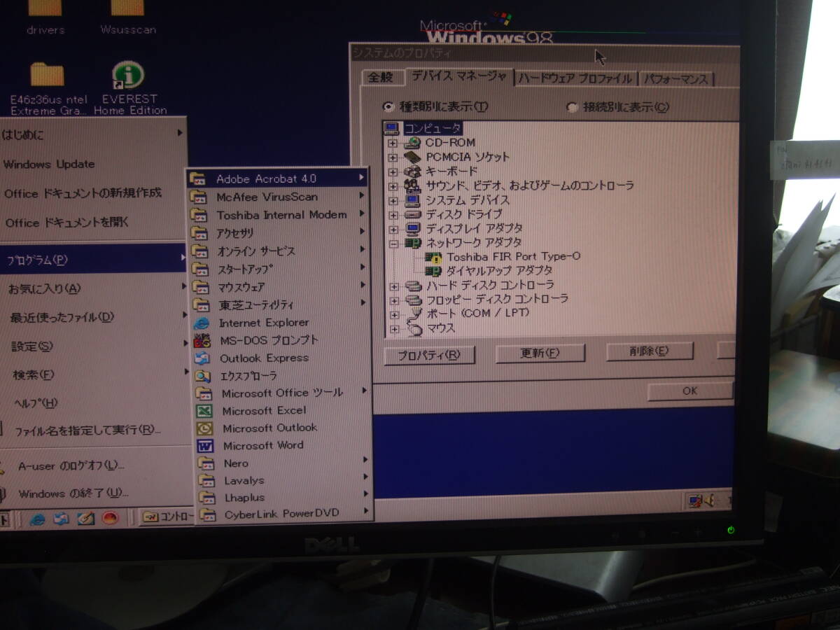Click Internet Explorer quick launch taskbar icon
Viewport: 840px width, 630px height.
(x=38, y=519)
